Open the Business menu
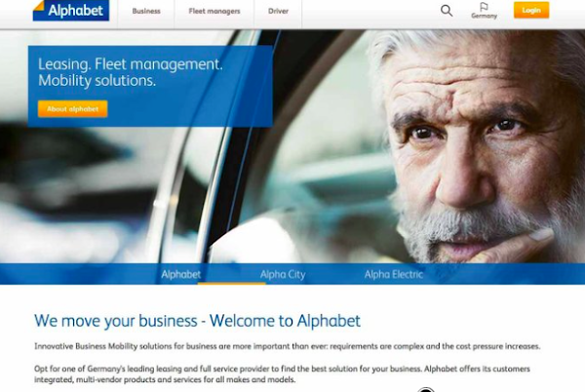 pyautogui.click(x=146, y=11)
